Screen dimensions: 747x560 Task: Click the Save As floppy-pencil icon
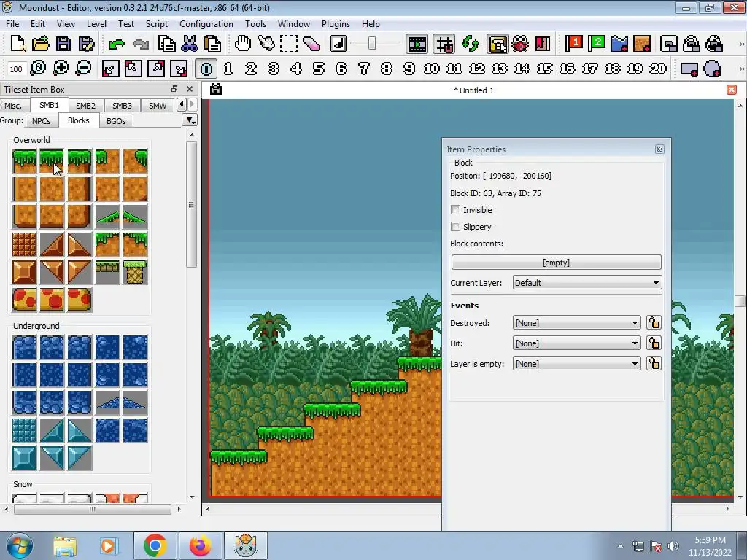pos(86,44)
